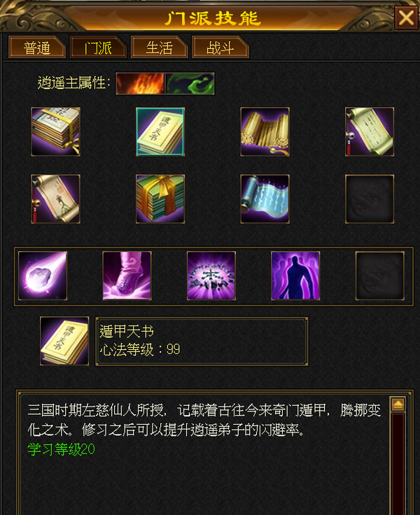Screen dimensions: 420x515
Task: Select the 遁甲天书 book icon in grid
Action: [160, 132]
